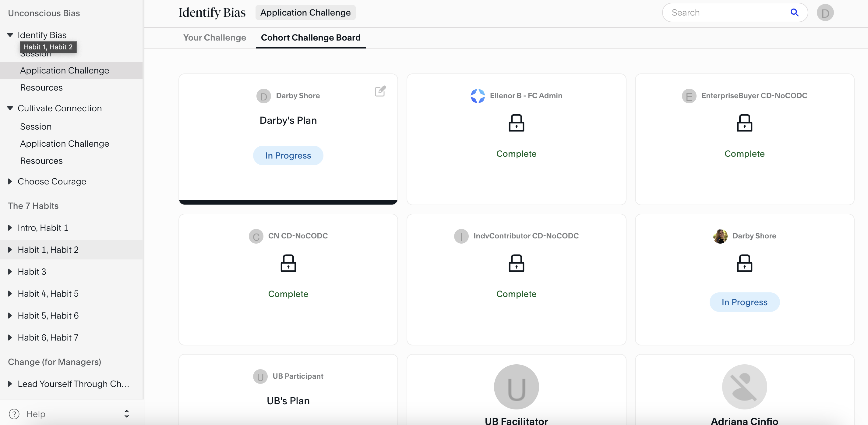Click the edit icon on Darby's Plan card

[x=380, y=91]
